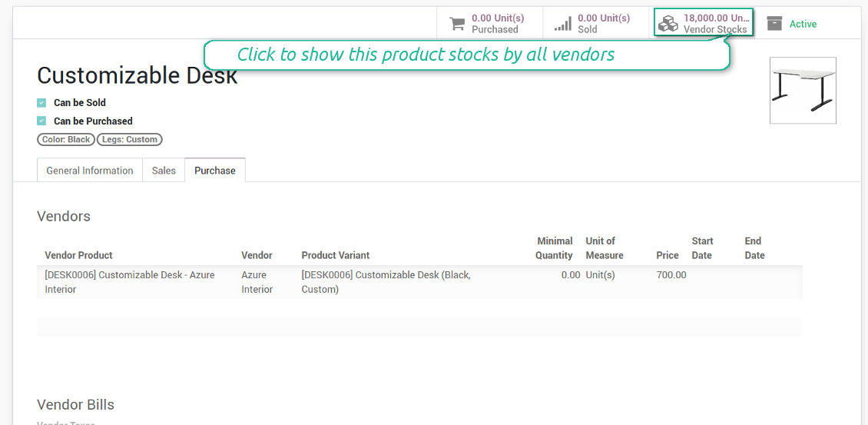
Task: Click the Legs: Custom attribute tag
Action: (130, 140)
